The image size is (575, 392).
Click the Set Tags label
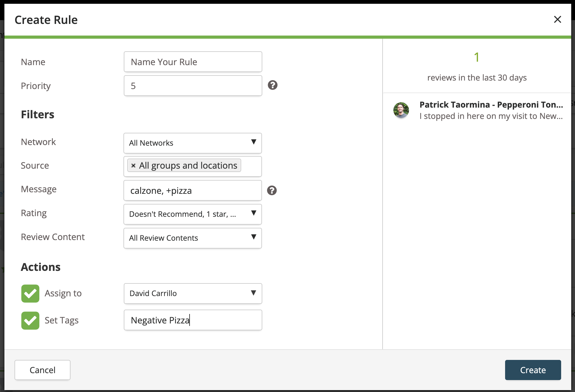coord(61,321)
